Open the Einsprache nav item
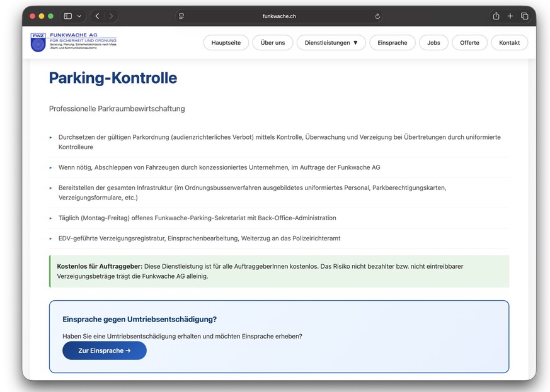Image resolution: width=550 pixels, height=392 pixels. pos(392,43)
